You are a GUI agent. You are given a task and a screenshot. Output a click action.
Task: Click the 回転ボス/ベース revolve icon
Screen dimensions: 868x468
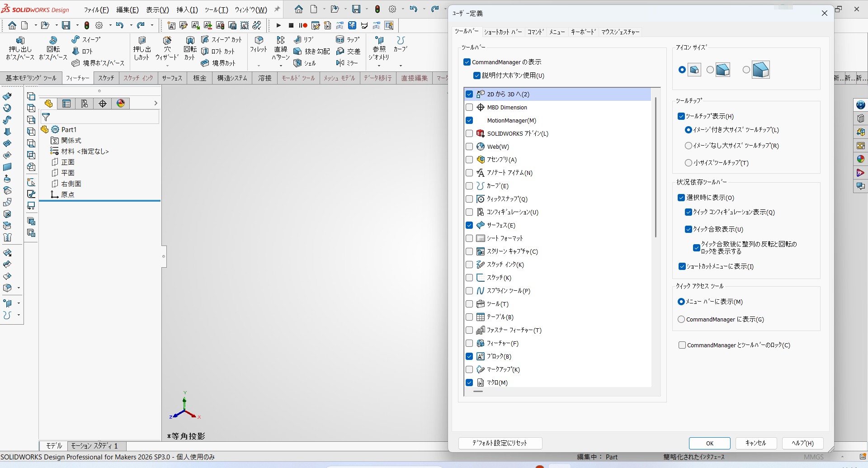53,40
